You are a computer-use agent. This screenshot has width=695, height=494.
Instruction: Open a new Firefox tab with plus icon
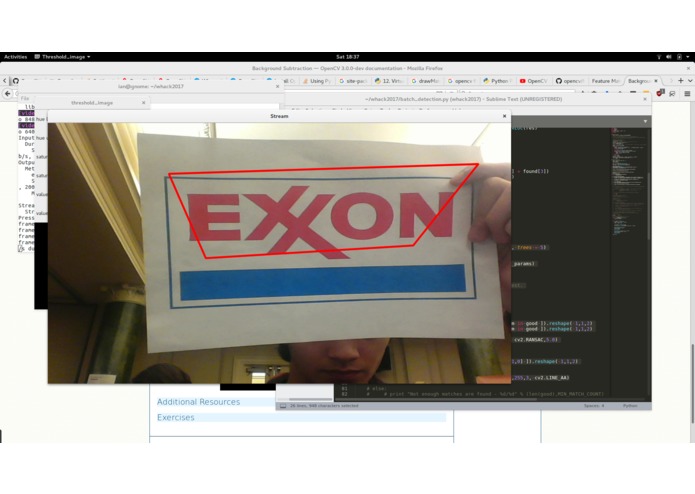(680, 81)
